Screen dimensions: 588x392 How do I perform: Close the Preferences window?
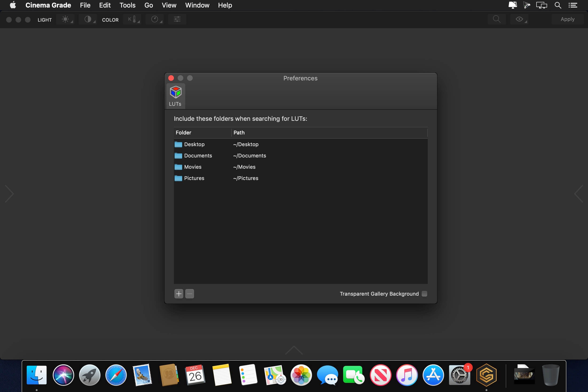(171, 78)
